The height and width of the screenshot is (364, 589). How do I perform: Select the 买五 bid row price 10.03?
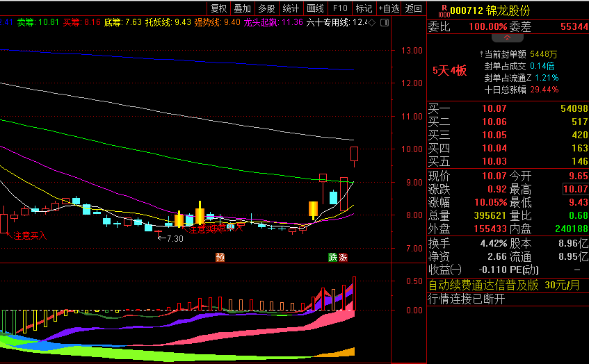(x=494, y=161)
